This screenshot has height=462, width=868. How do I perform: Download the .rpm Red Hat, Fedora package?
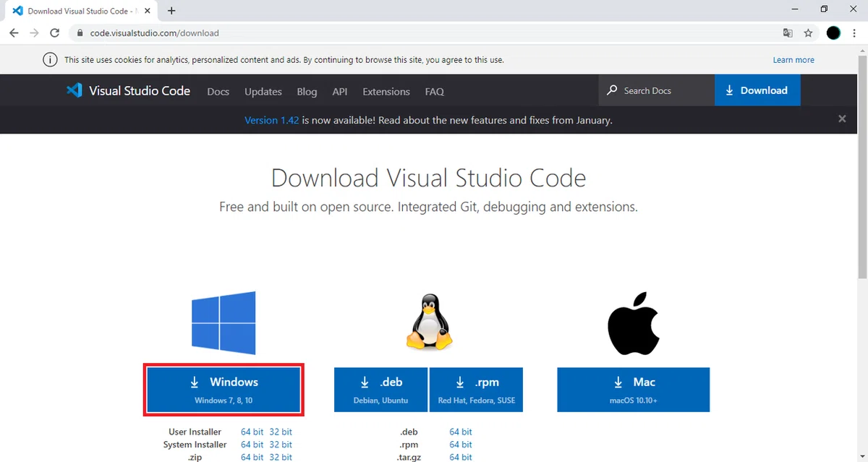476,390
